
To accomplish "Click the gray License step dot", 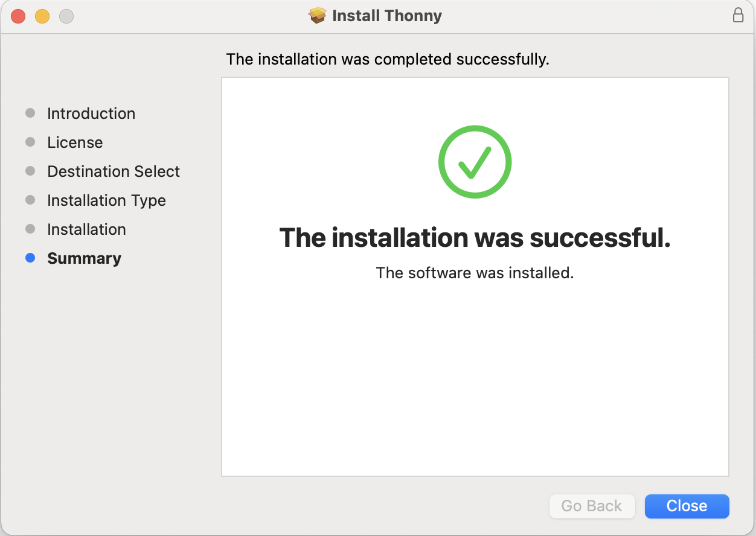I will coord(30,142).
